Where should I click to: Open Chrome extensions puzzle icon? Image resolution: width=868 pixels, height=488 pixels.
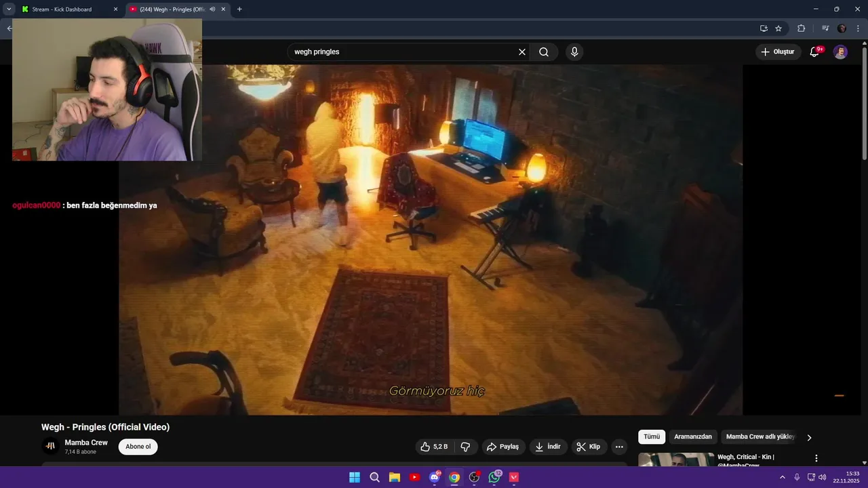(x=801, y=28)
